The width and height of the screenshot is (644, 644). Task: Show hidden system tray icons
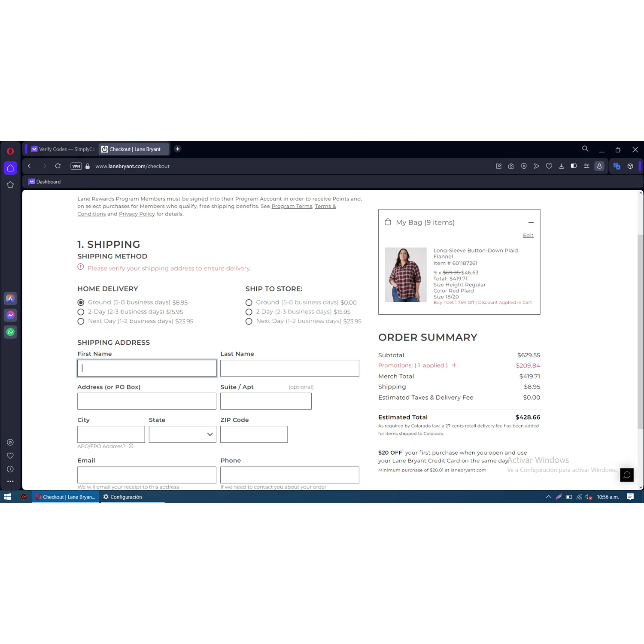548,497
